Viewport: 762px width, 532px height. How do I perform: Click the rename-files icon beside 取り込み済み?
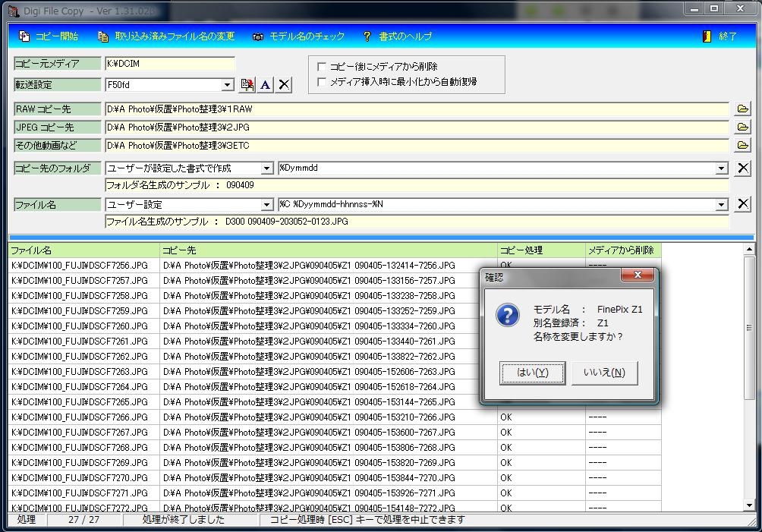point(102,36)
